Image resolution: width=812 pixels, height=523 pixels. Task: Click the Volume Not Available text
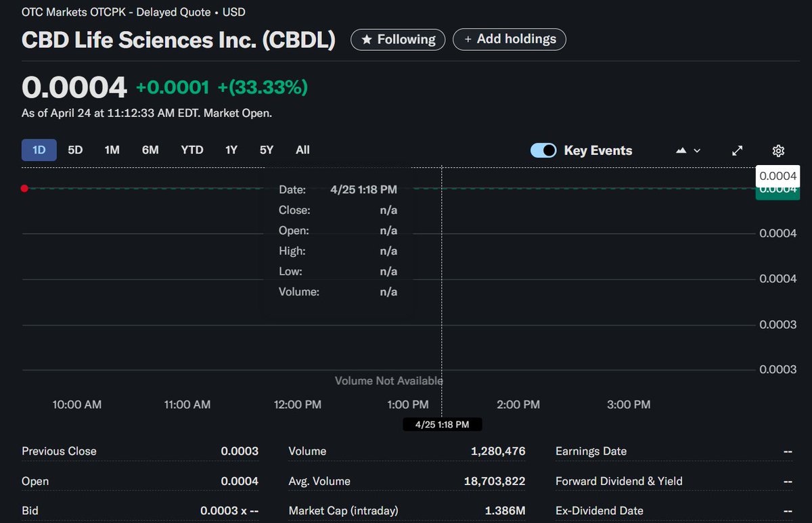[389, 381]
